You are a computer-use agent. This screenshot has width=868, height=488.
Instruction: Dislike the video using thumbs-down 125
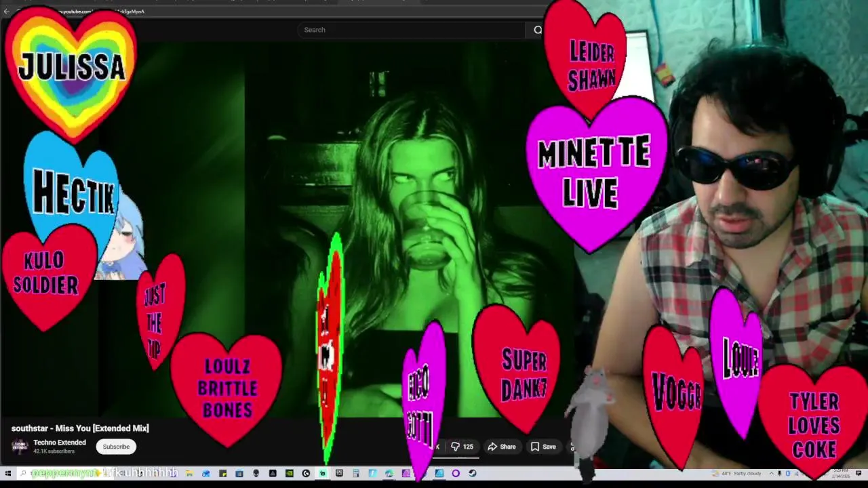tap(462, 447)
